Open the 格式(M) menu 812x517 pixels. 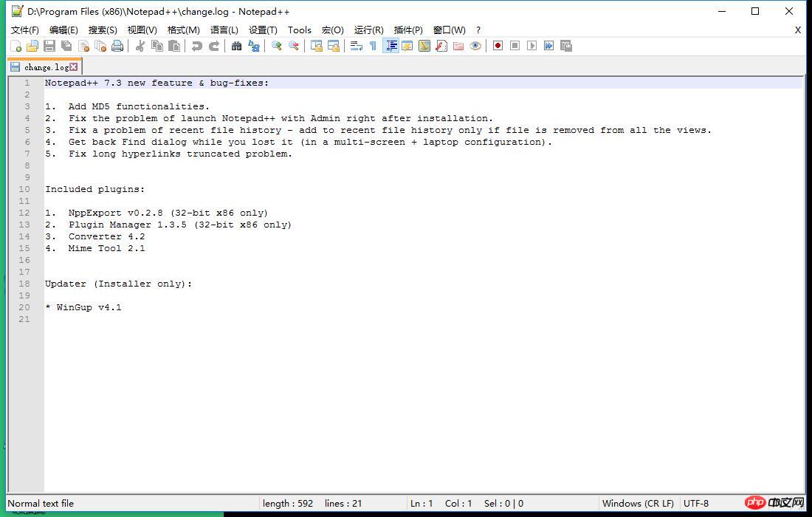183,30
